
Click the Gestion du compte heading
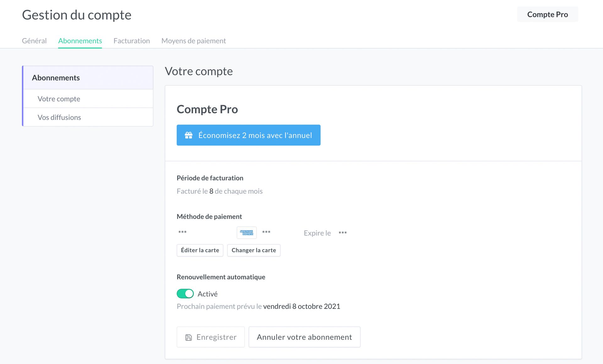[77, 14]
